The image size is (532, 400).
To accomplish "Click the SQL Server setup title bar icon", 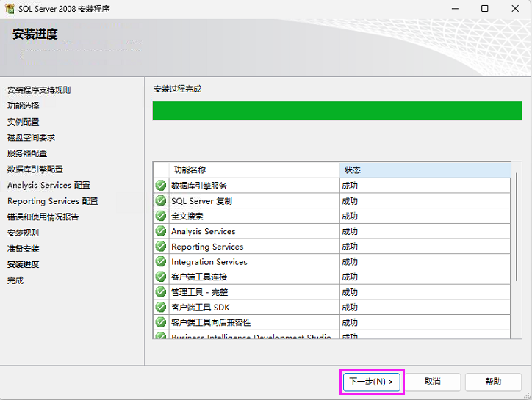I will [x=10, y=9].
